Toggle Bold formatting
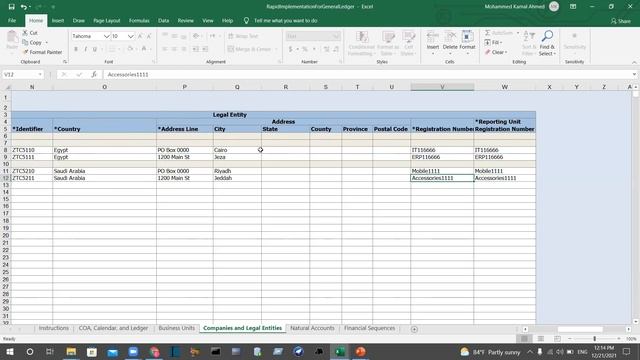This screenshot has height=360, width=640. tap(76, 49)
